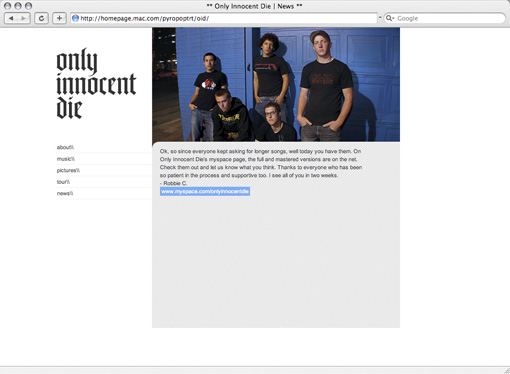Add a bookmark with the plus button
The height and width of the screenshot is (374, 510).
point(59,18)
